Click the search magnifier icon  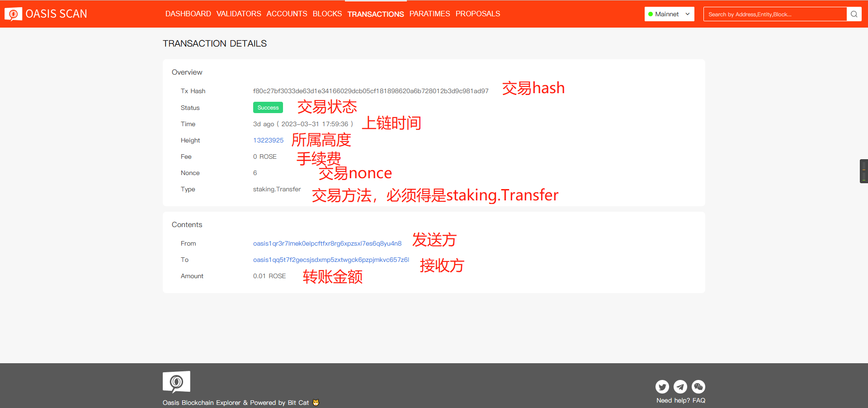coord(854,14)
